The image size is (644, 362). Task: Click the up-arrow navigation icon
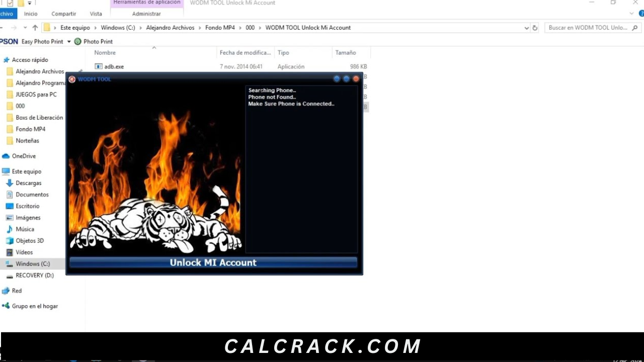point(35,28)
